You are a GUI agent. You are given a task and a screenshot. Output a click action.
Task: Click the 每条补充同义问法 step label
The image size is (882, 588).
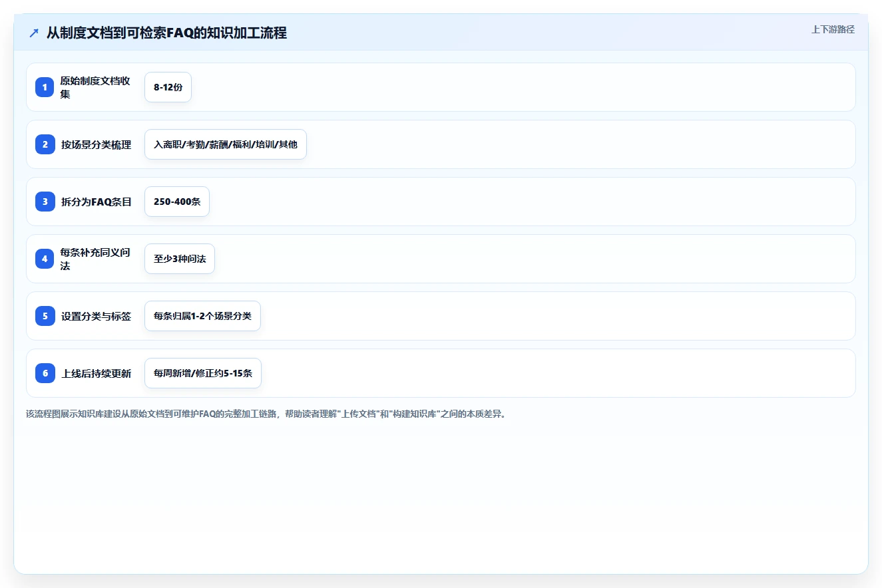coord(95,259)
